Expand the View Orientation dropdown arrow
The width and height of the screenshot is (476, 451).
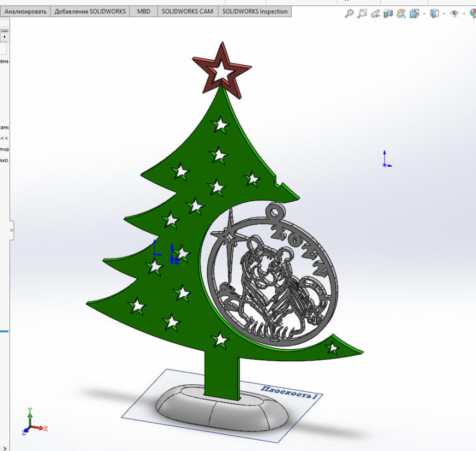pyautogui.click(x=424, y=14)
